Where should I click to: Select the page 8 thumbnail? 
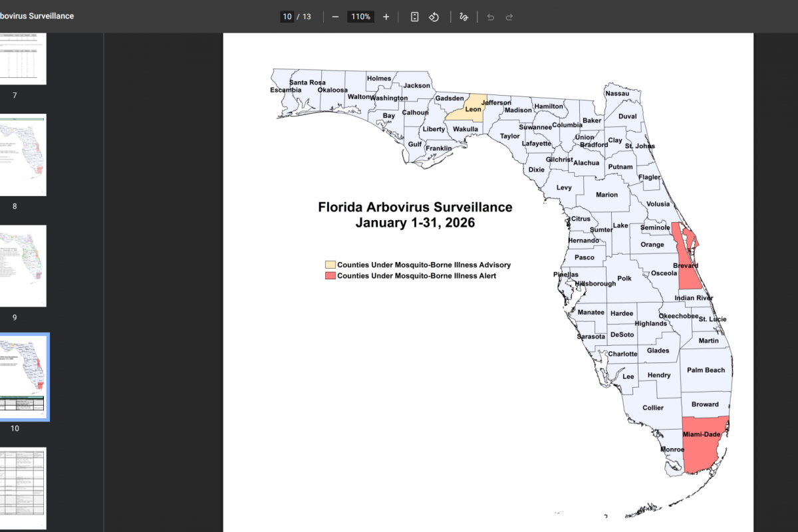tap(23, 154)
